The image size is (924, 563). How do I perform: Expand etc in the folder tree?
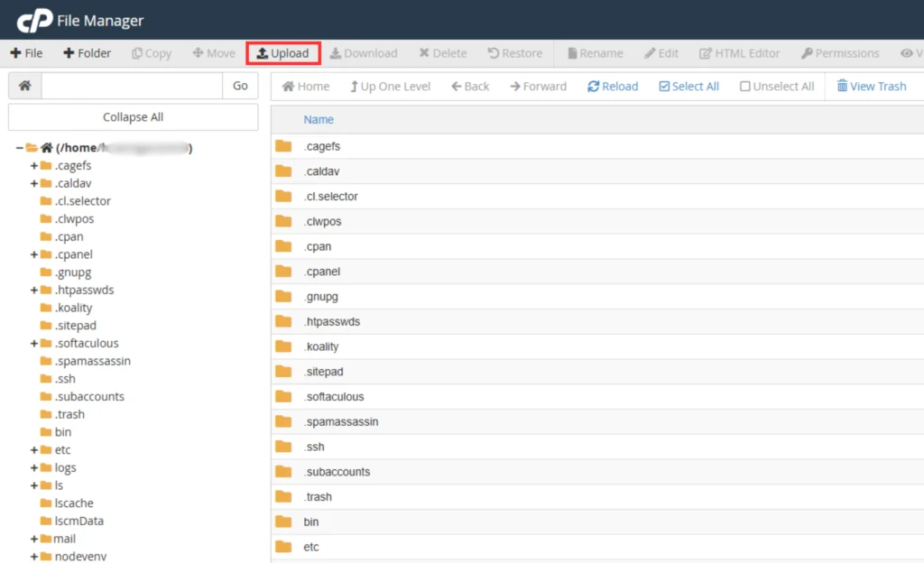(34, 450)
